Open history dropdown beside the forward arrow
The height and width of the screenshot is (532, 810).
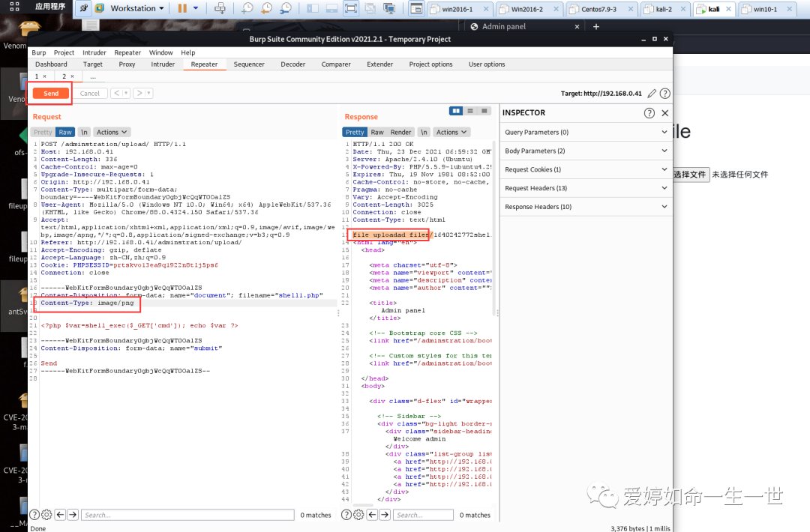(x=148, y=94)
